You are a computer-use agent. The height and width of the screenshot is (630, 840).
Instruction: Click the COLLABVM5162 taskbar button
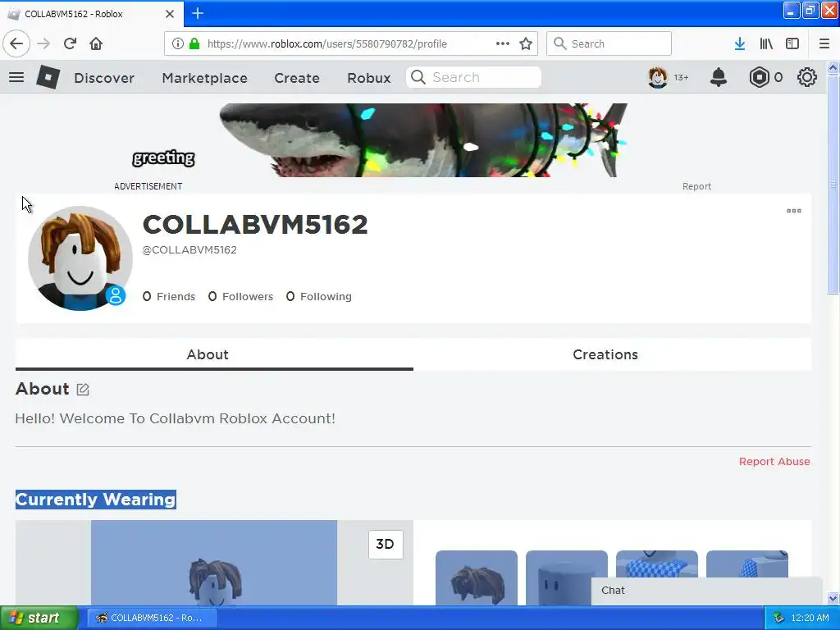coord(152,618)
